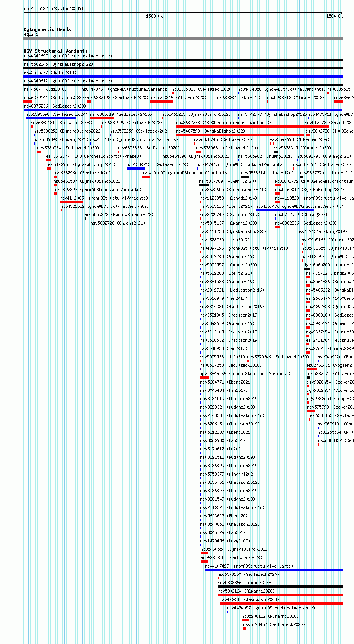
Task: Click the chr4:156227520..156403891 coordinate label
Action: [54, 8]
